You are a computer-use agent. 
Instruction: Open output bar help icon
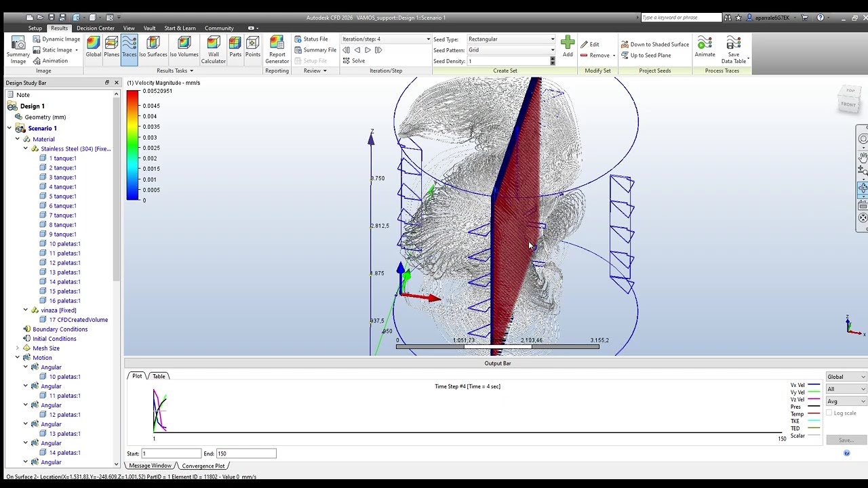[846, 453]
